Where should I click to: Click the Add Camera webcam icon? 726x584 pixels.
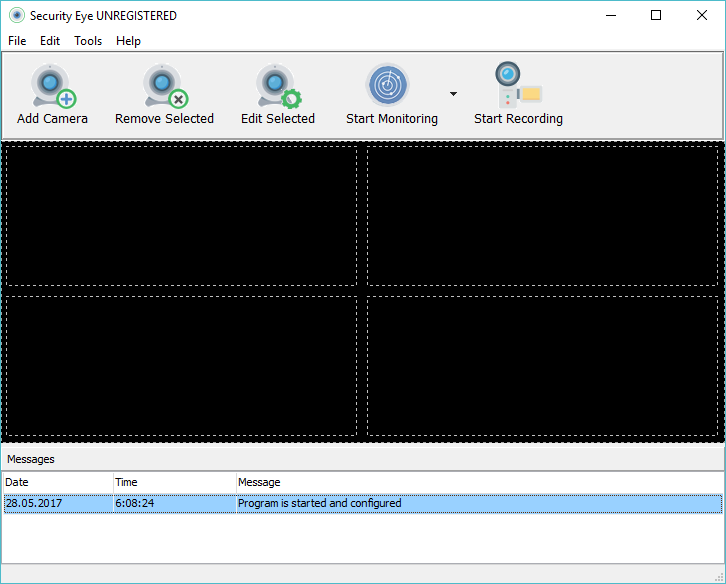[x=53, y=86]
